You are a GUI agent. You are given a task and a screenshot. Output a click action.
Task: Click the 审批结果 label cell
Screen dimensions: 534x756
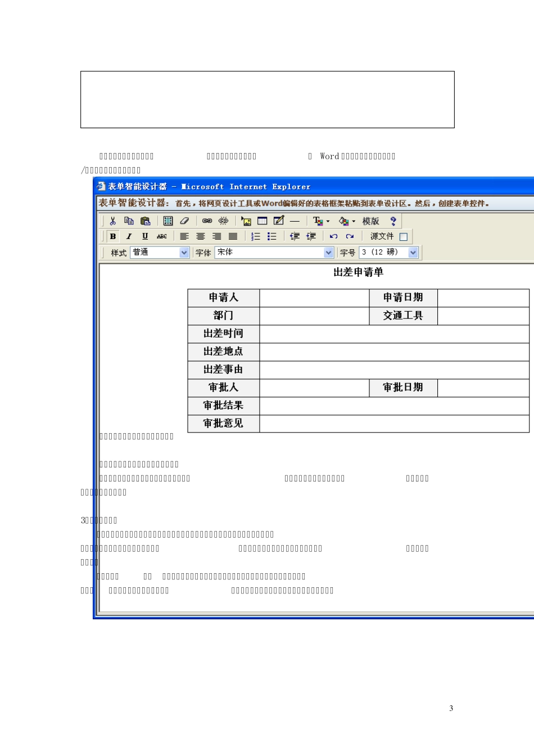pos(224,406)
